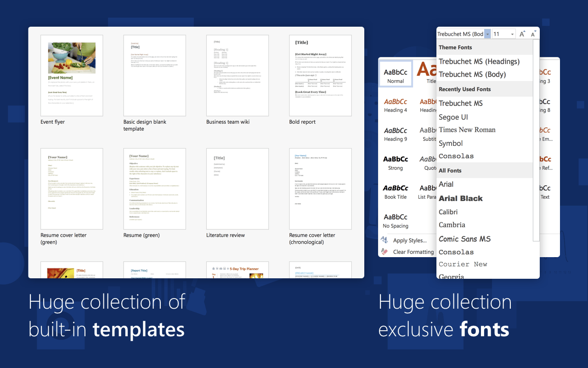Viewport: 588px width, 368px height.
Task: Open the font size dropdown arrow
Action: tap(512, 34)
